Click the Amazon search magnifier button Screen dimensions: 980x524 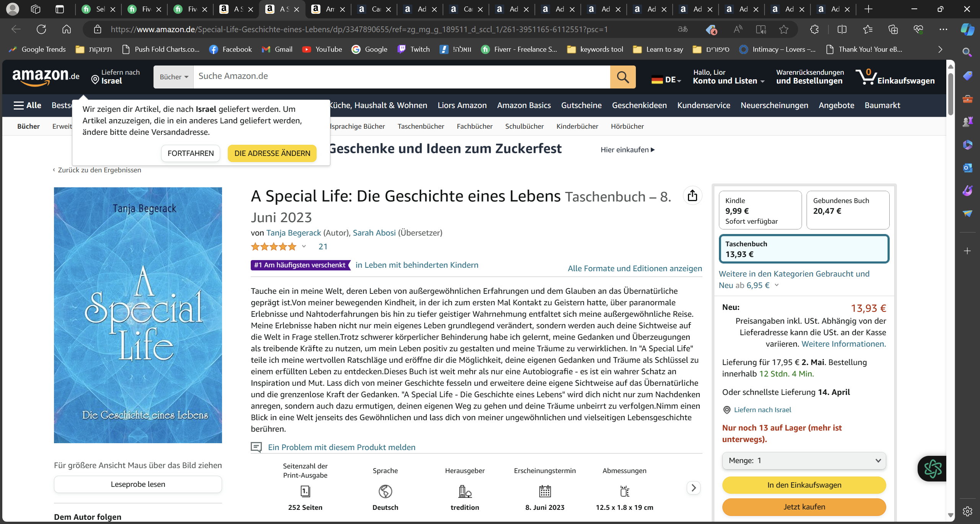pos(623,77)
